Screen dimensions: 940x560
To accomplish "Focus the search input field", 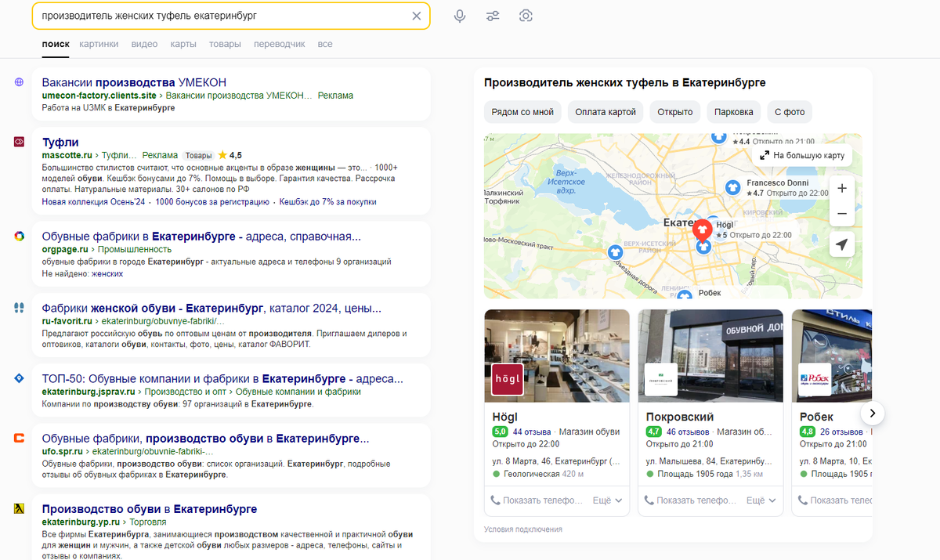I will 223,16.
